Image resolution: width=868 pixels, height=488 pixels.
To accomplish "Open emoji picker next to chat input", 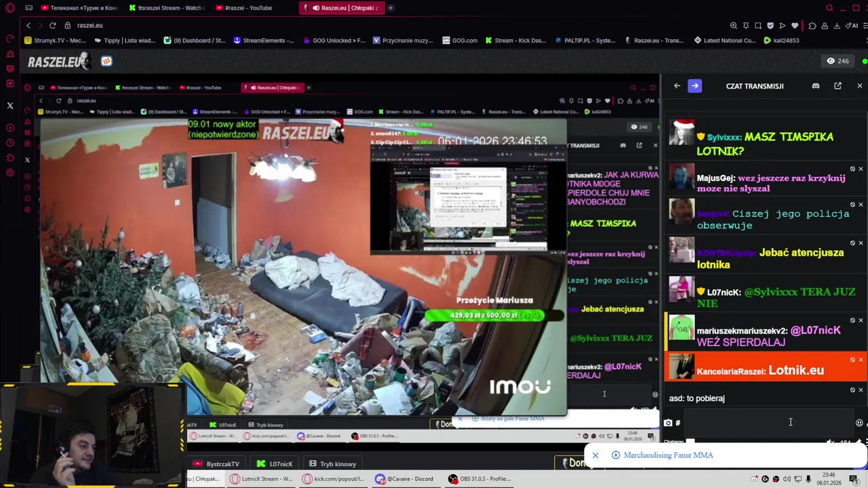I will (859, 423).
